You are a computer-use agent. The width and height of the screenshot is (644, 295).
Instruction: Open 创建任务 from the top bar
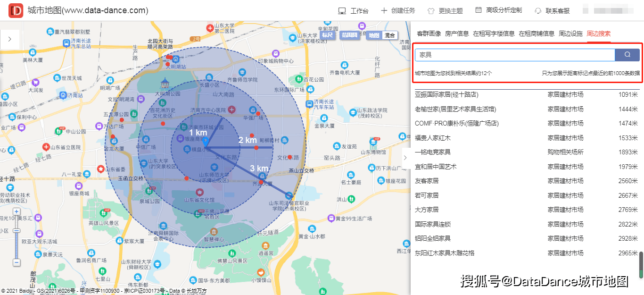[398, 10]
